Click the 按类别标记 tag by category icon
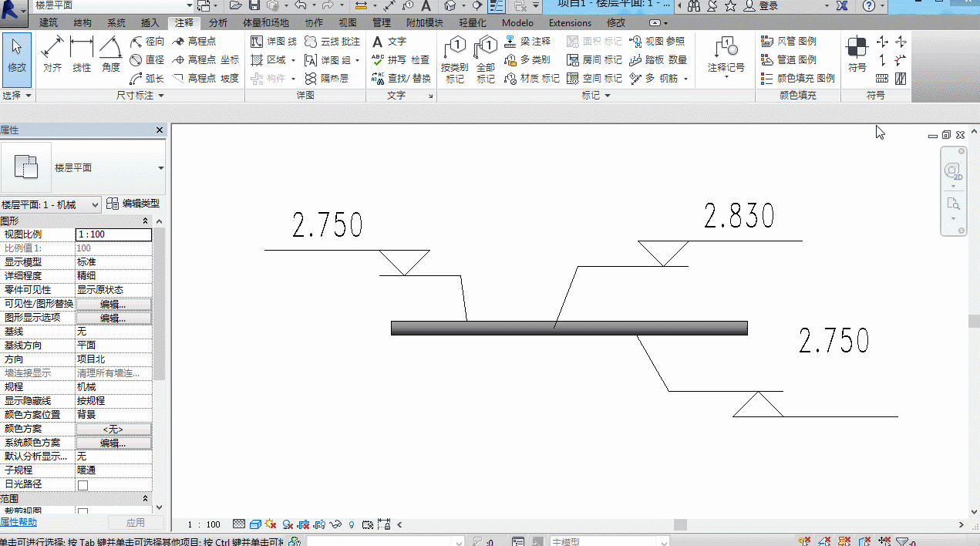The width and height of the screenshot is (980, 546). (455, 60)
